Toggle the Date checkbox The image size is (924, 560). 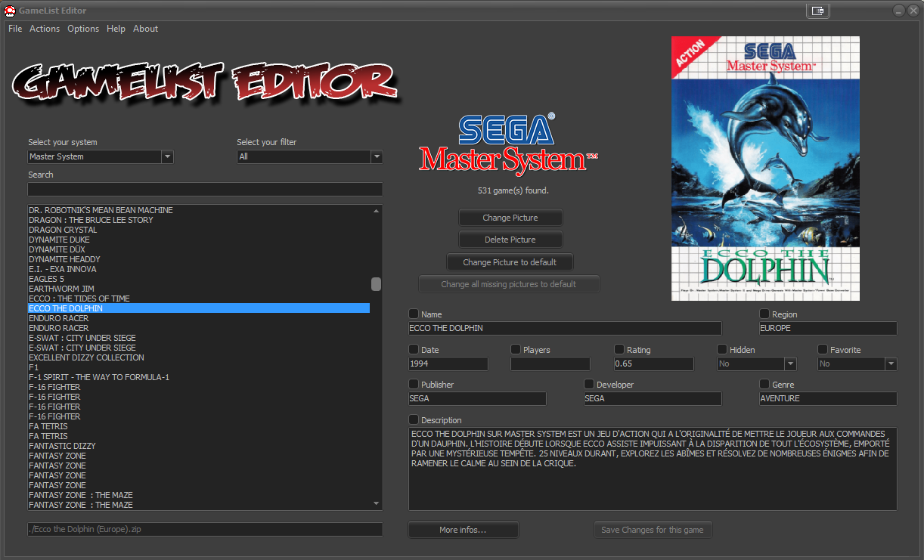414,349
